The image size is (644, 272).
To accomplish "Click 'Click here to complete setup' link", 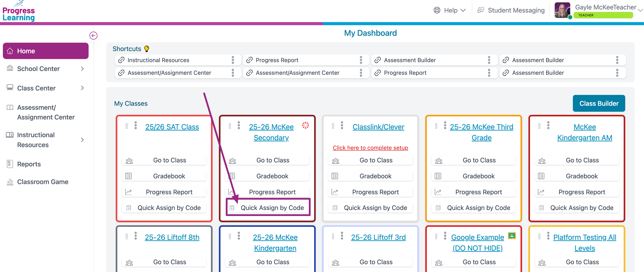I will 370,148.
